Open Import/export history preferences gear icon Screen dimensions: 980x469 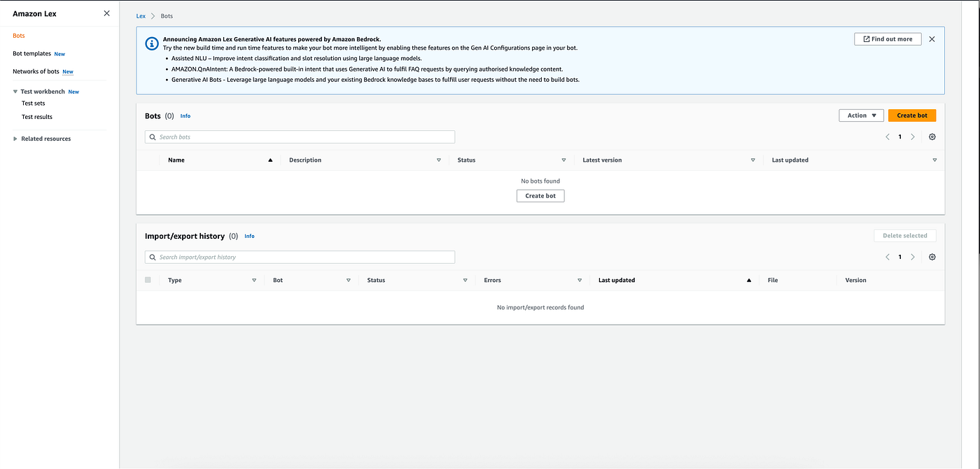pos(932,257)
